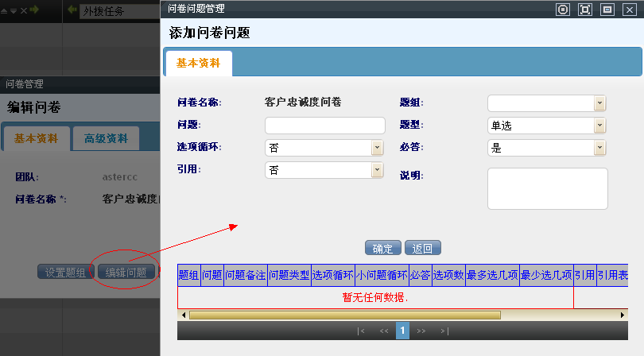This screenshot has height=356, width=644.
Task: Select page 1 in pagination
Action: click(402, 331)
